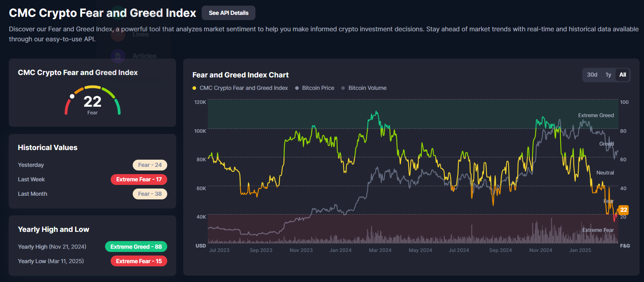The height and width of the screenshot is (282, 644).
Task: Switch chart range to 30d
Action: pyautogui.click(x=592, y=75)
